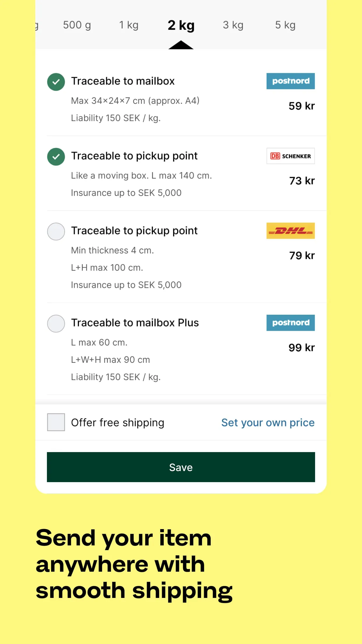
Task: Click the green checkmark on Traceable to mailbox
Action: tap(56, 82)
